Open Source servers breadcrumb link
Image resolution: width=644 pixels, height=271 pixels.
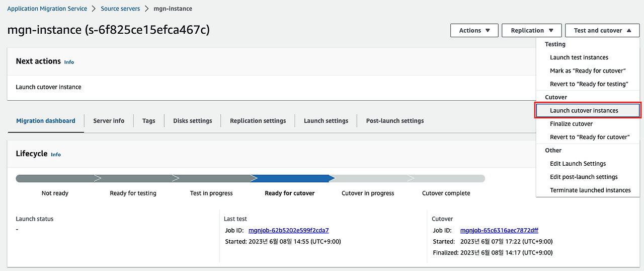pyautogui.click(x=120, y=9)
